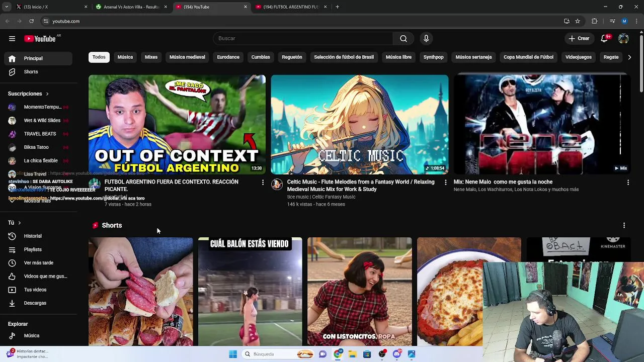This screenshot has width=644, height=362.
Task: Open the notifications bell
Action: [x=605, y=38]
